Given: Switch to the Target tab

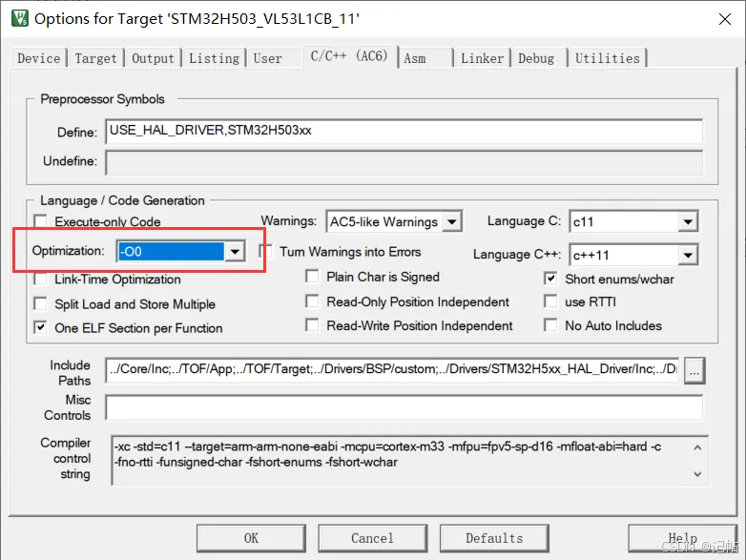Looking at the screenshot, I should click(x=95, y=58).
